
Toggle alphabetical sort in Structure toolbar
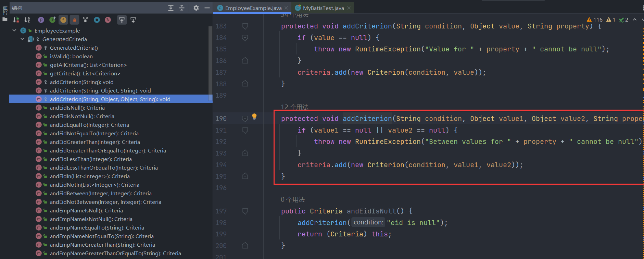click(x=27, y=20)
